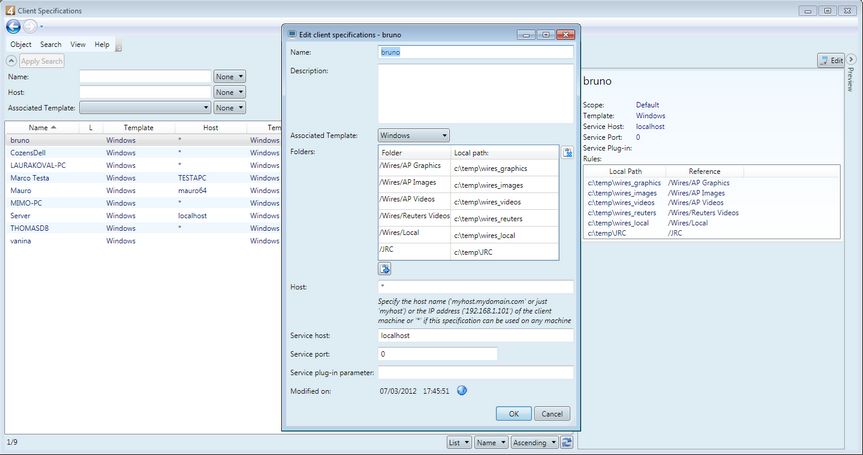Viewport: 863px width, 455px height.
Task: Click the globe icon next to Modified on
Action: 462,391
